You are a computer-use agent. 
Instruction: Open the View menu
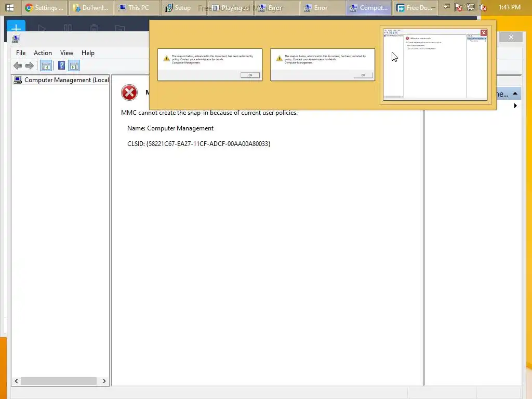pos(66,53)
